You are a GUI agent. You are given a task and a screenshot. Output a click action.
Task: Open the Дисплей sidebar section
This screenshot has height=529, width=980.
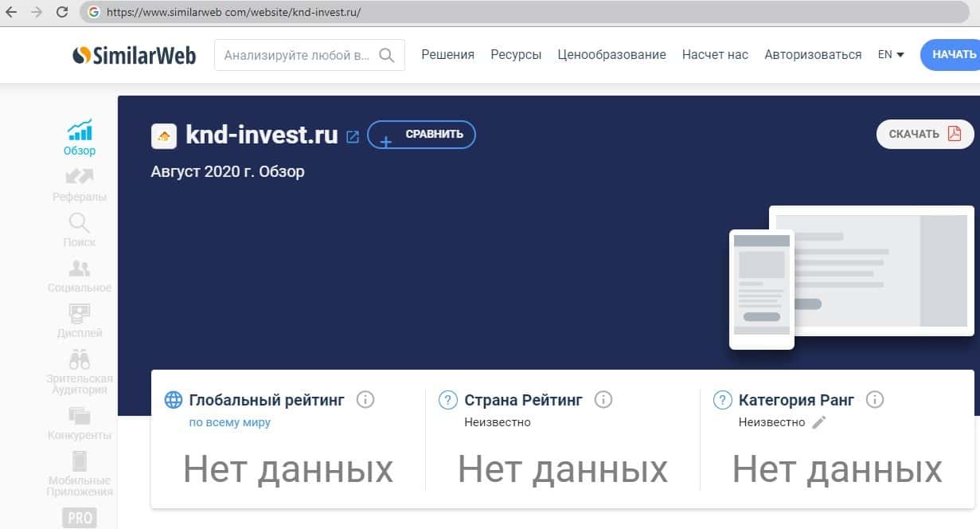pyautogui.click(x=80, y=321)
